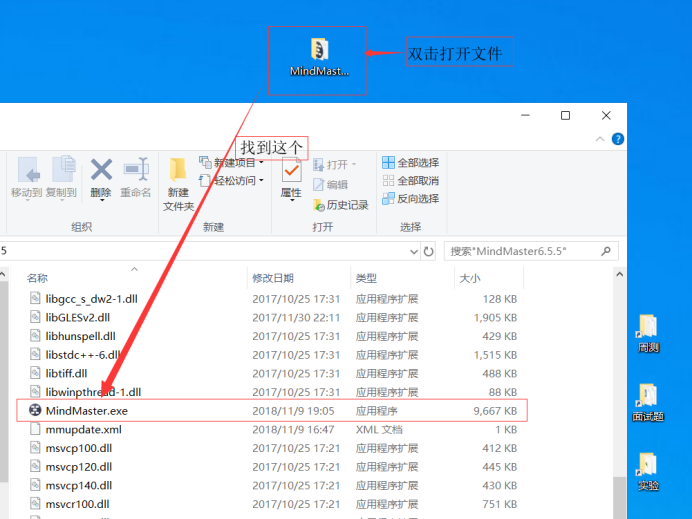Click the XML 文档 type cell
This screenshot has height=519, width=692.
[x=379, y=429]
